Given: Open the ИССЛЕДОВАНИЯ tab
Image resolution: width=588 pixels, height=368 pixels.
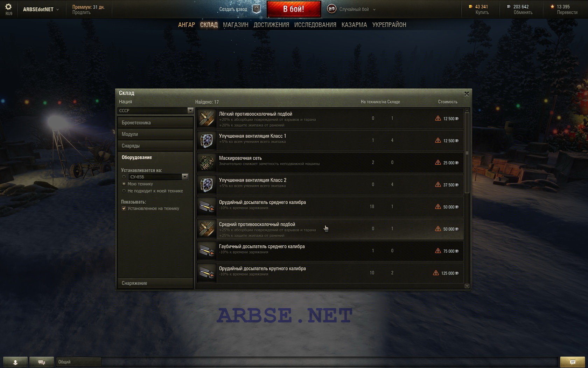Looking at the screenshot, I should (x=315, y=25).
